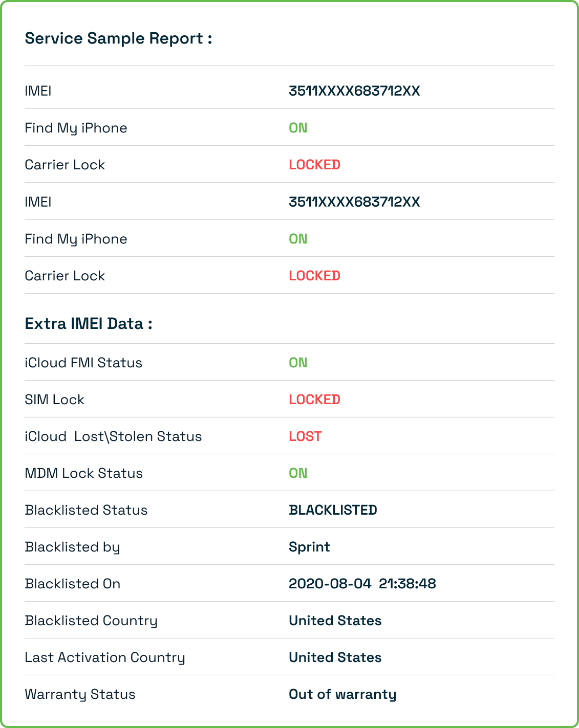Select the Warranty Status label

click(x=80, y=694)
